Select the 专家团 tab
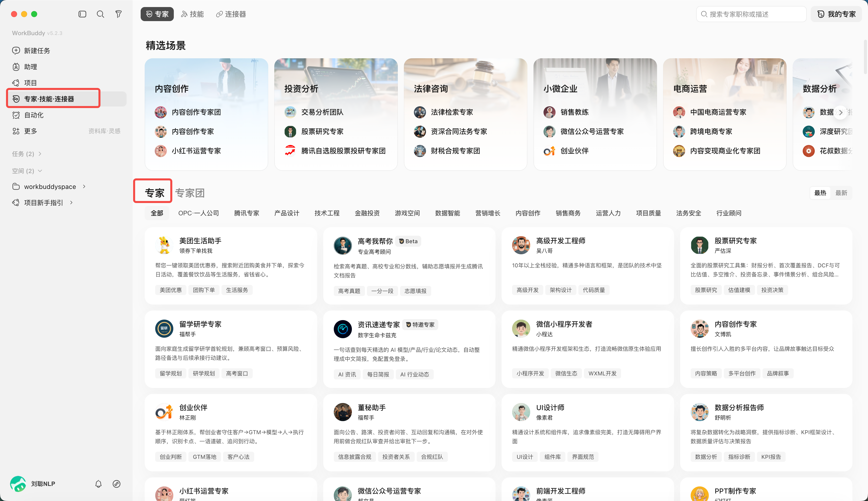The height and width of the screenshot is (501, 868). click(x=190, y=193)
